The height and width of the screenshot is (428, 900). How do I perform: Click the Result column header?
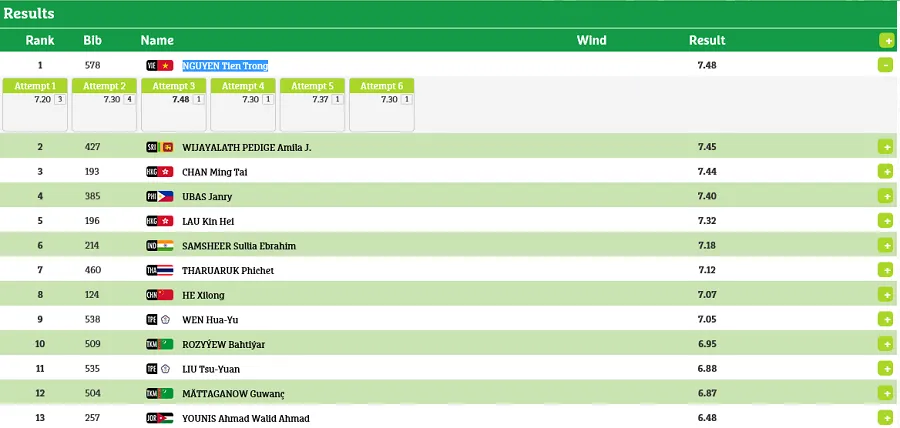pos(707,41)
